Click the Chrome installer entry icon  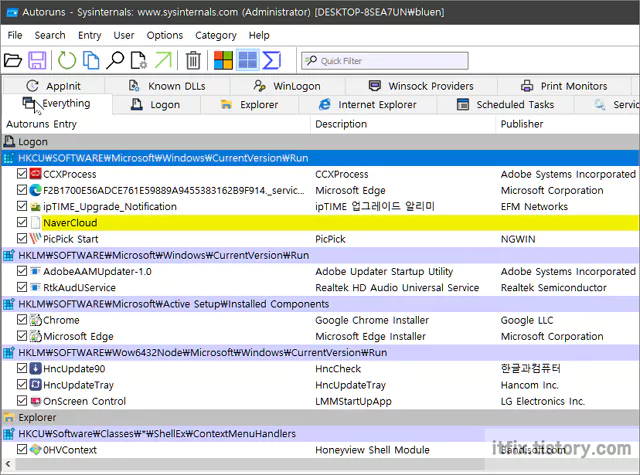(36, 320)
